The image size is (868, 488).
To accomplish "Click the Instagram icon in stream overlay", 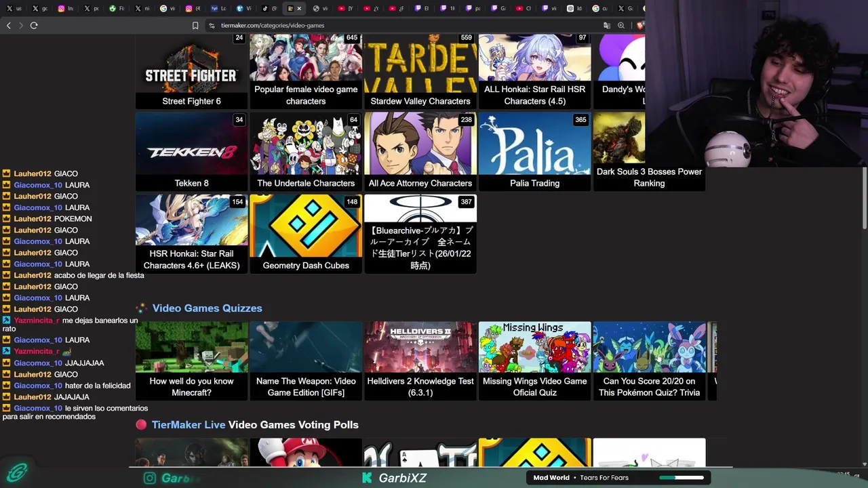I will point(150,478).
